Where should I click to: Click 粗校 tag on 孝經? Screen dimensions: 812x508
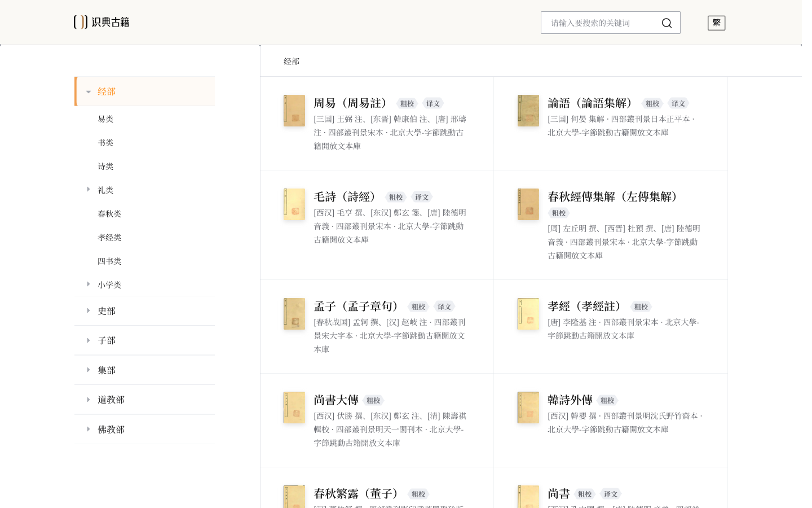click(641, 306)
